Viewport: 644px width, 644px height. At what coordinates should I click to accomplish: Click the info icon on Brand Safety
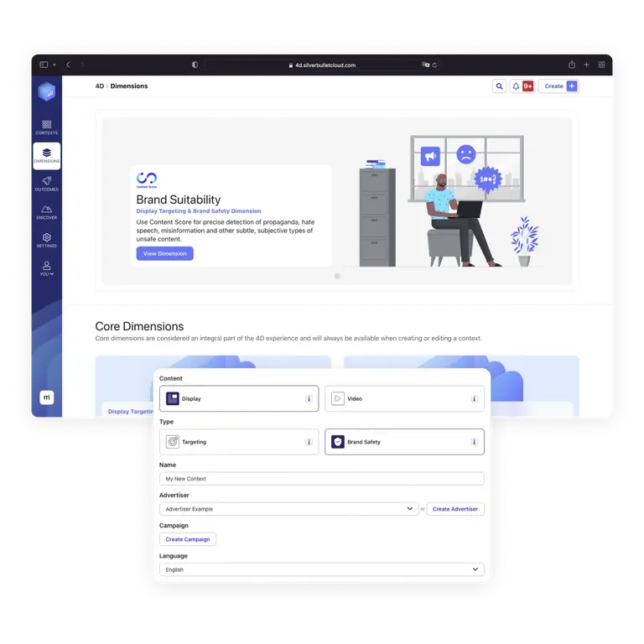474,442
